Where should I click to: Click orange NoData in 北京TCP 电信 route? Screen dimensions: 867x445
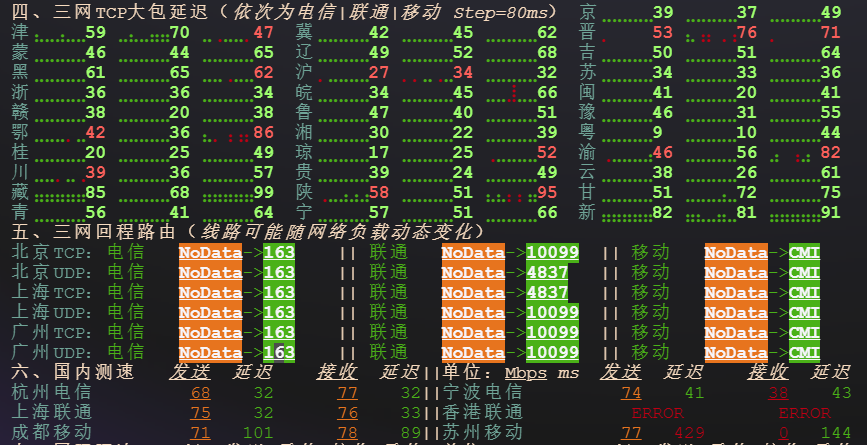pos(210,252)
